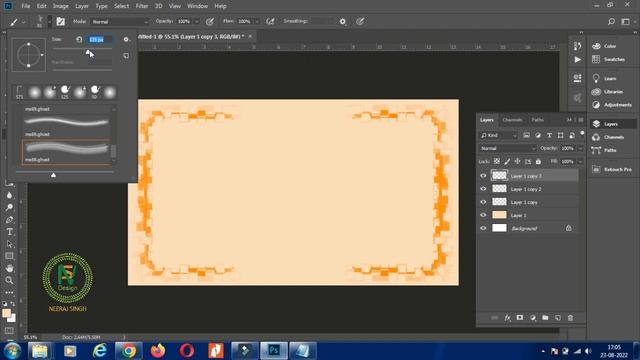
Task: Open the layer filter Kind dropdown
Action: [x=499, y=135]
